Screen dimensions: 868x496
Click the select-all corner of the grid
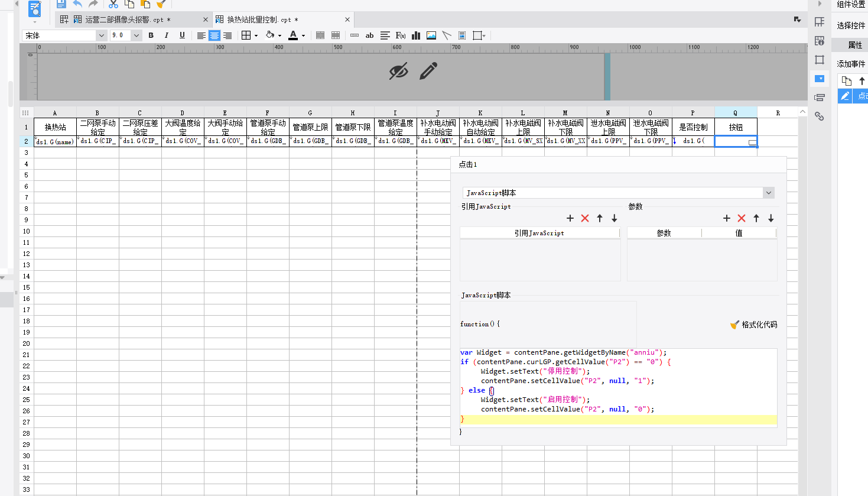pos(26,112)
